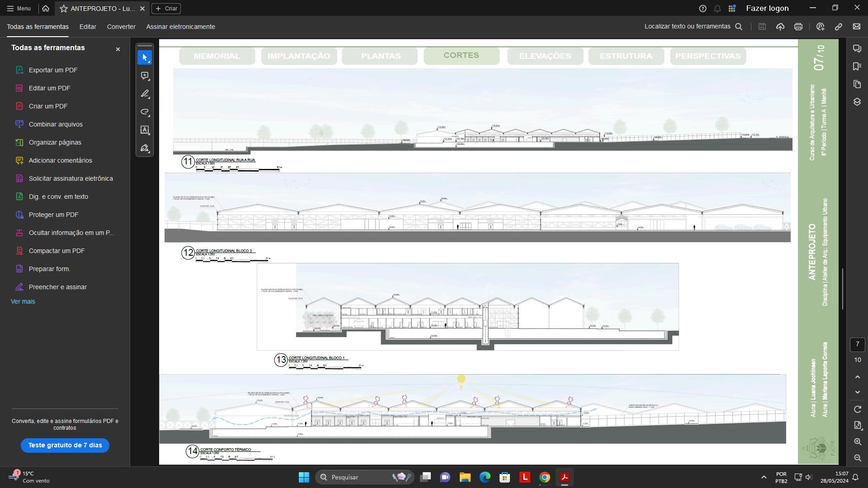868x488 pixels.
Task: Click Teste gratuito de 7 dias button
Action: 65,446
